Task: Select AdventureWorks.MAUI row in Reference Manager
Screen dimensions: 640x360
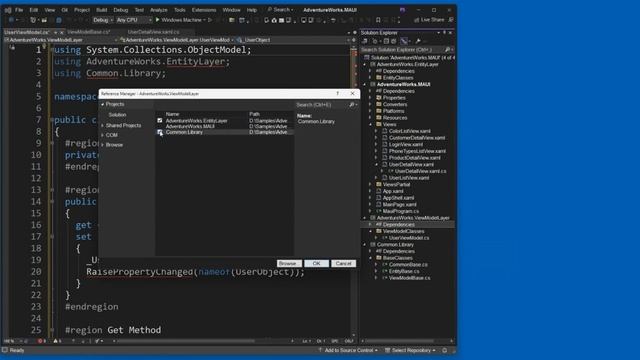Action: [224, 127]
